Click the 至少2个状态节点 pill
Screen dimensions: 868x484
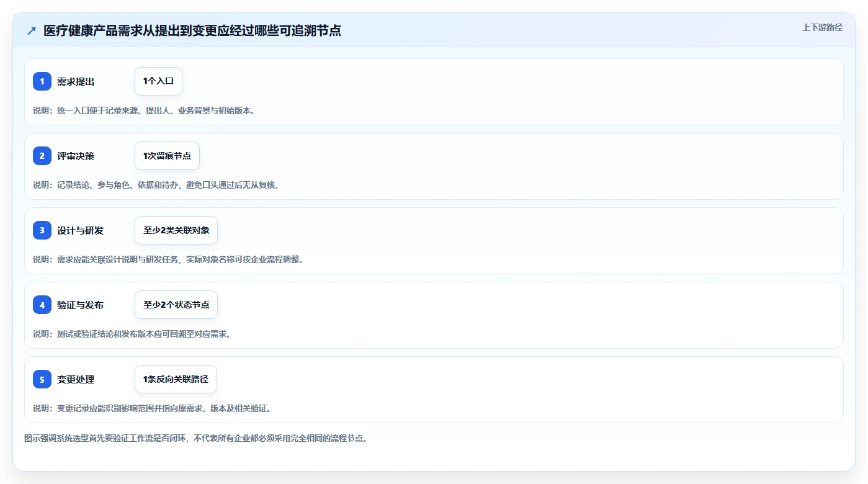coord(176,305)
